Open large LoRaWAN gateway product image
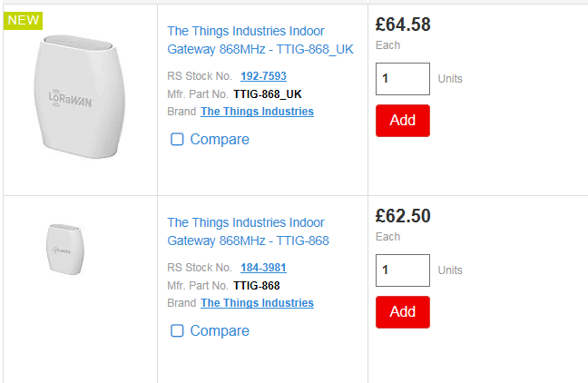 click(x=80, y=97)
